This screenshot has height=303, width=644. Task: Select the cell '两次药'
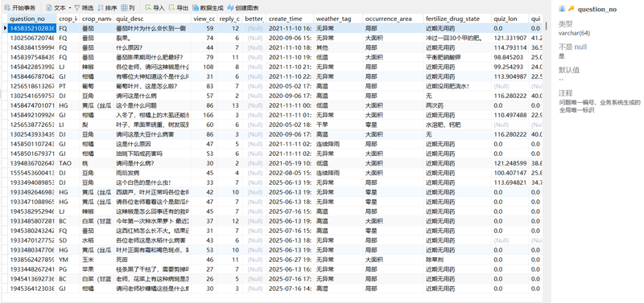[x=457, y=105]
